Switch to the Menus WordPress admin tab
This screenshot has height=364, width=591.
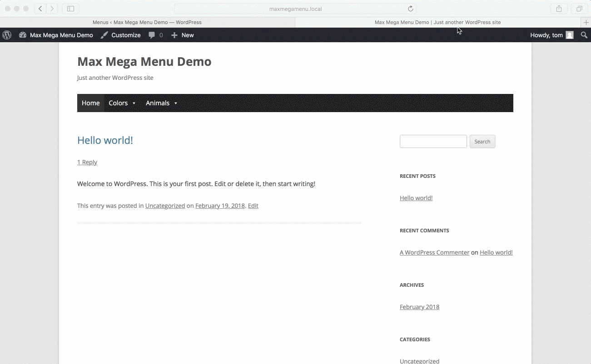[147, 22]
